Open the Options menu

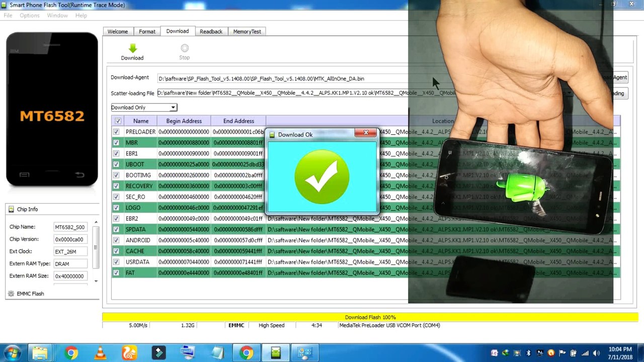tap(30, 16)
